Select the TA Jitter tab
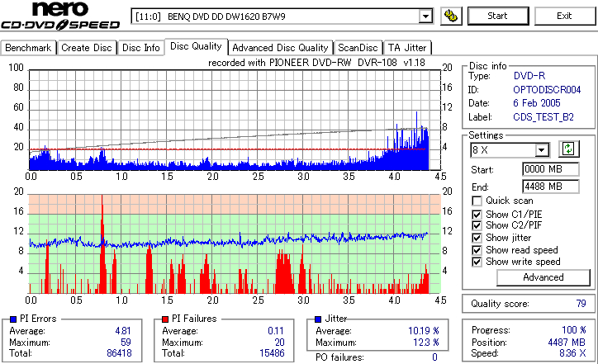The width and height of the screenshot is (598, 364). pos(407,48)
